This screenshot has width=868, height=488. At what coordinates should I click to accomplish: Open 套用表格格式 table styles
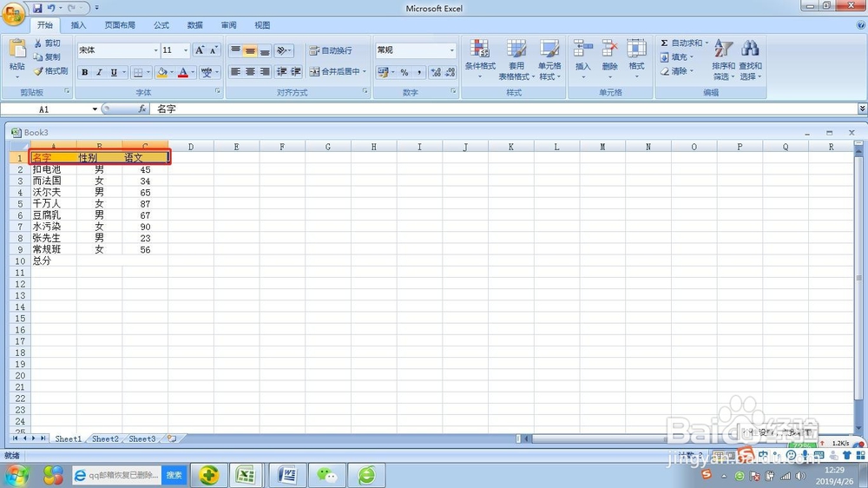tap(516, 59)
